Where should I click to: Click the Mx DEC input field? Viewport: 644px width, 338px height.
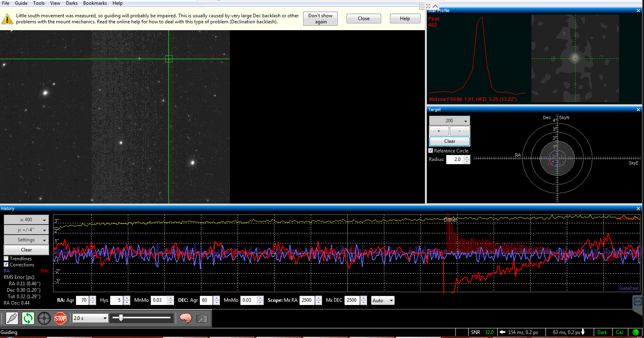[x=352, y=301]
